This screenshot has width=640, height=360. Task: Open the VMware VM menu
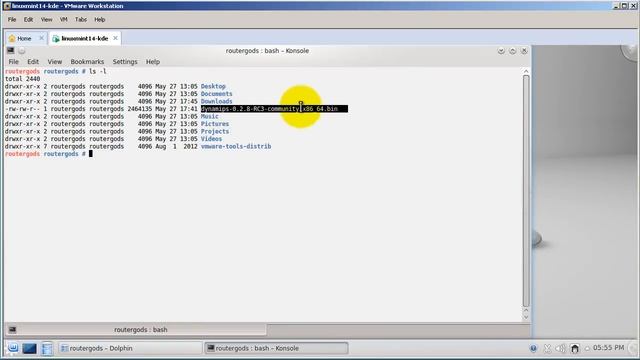pos(64,20)
